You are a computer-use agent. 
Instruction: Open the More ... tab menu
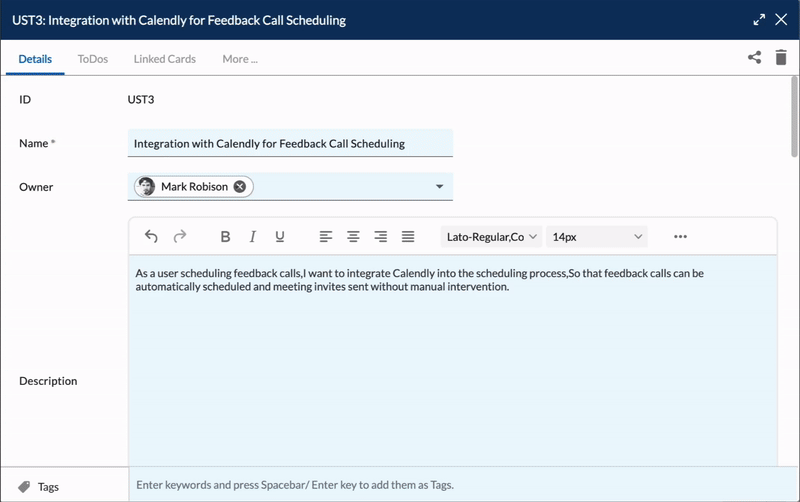pos(240,59)
